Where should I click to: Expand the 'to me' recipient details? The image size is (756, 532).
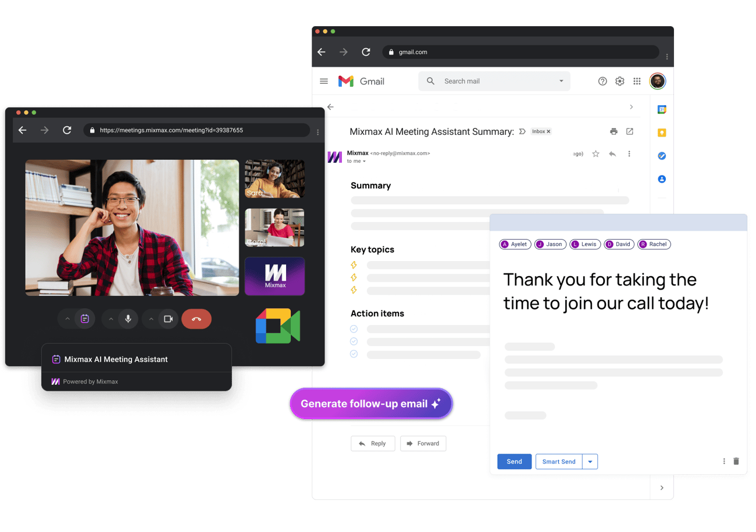357,161
